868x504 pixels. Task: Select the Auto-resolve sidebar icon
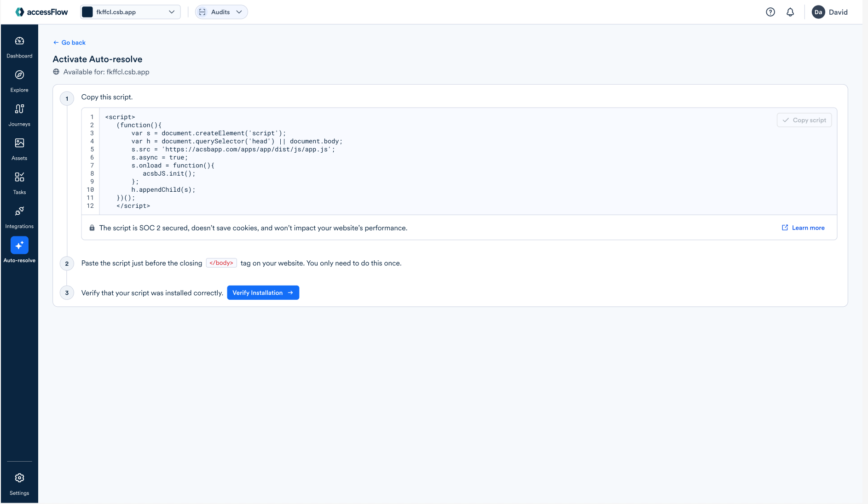tap(19, 245)
